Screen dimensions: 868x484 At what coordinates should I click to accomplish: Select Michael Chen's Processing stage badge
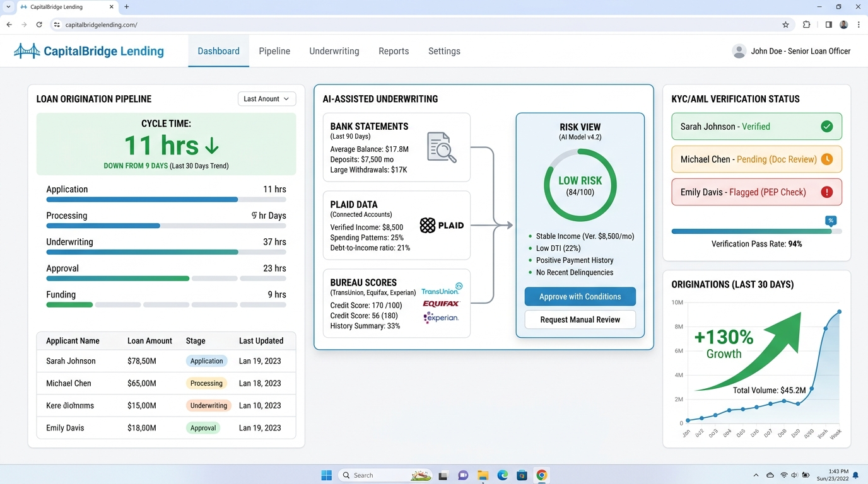click(206, 383)
